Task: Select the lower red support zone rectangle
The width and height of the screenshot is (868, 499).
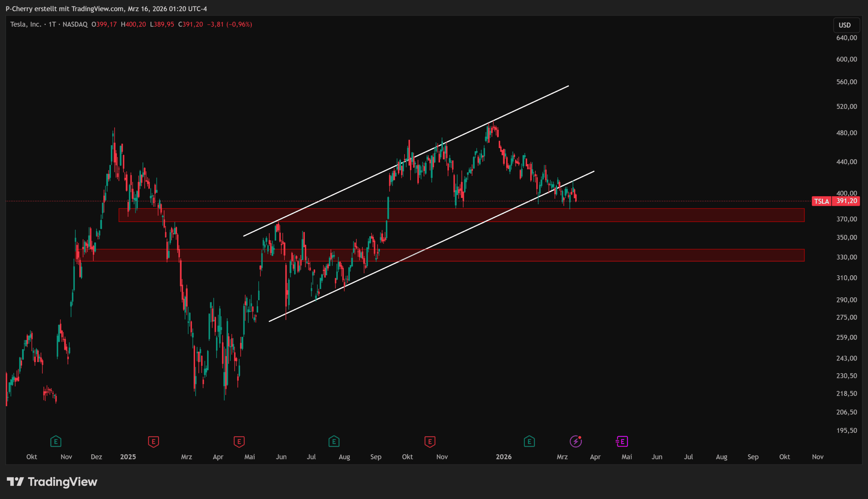Action: tap(685, 255)
